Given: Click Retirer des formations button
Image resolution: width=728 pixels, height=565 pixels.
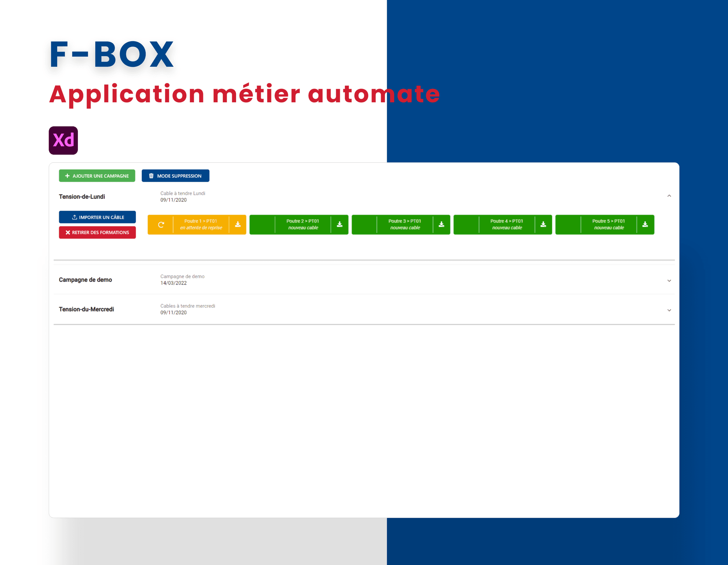Looking at the screenshot, I should click(x=97, y=232).
